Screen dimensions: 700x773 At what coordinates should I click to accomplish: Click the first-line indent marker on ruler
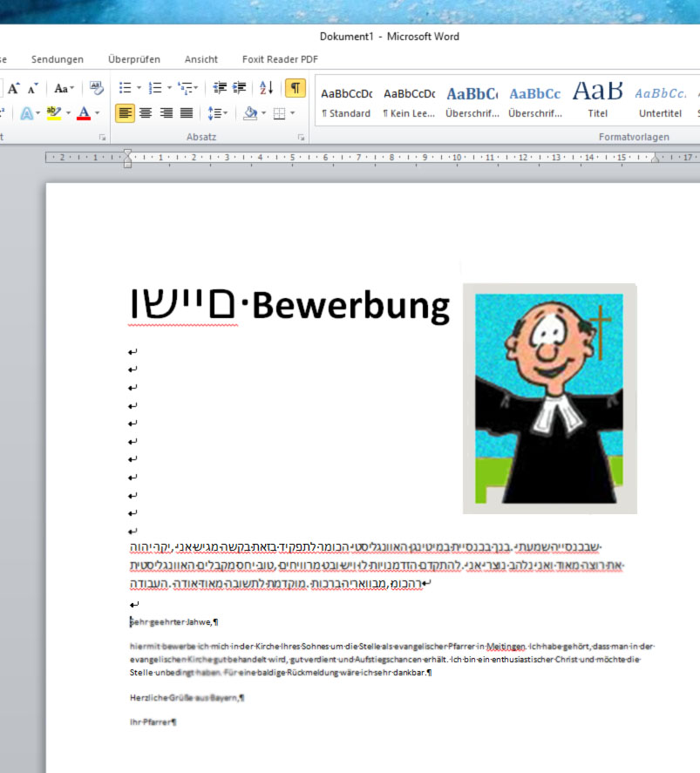(x=127, y=153)
